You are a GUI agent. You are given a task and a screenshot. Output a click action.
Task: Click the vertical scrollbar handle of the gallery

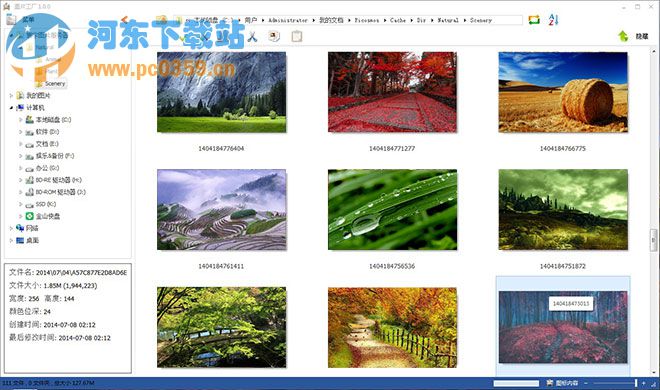653,240
